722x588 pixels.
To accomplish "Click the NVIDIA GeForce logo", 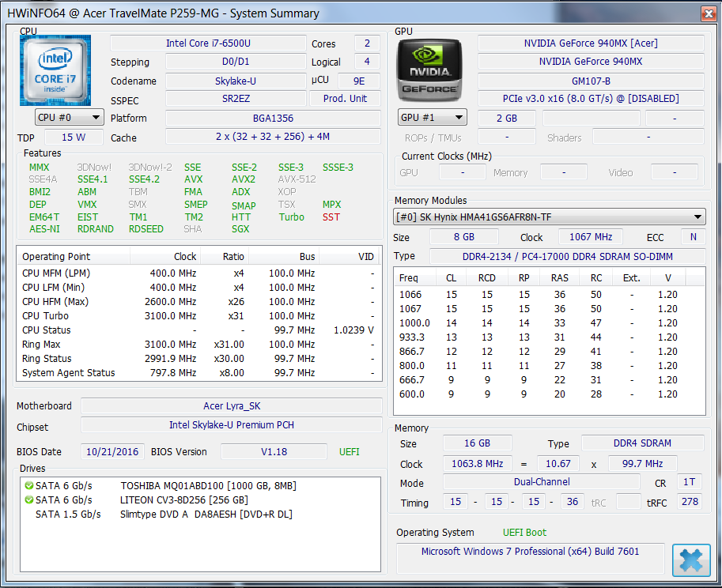I will coord(429,70).
